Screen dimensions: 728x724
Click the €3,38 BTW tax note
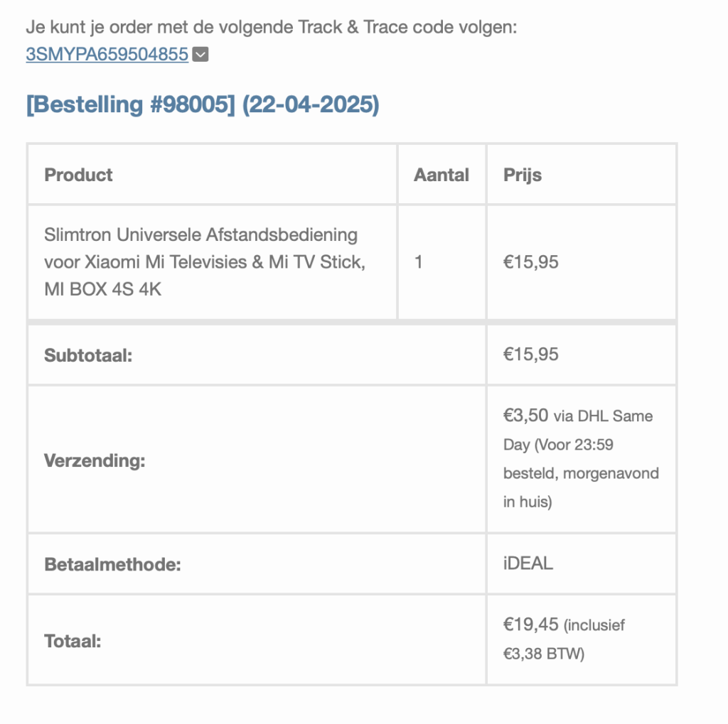point(564,639)
